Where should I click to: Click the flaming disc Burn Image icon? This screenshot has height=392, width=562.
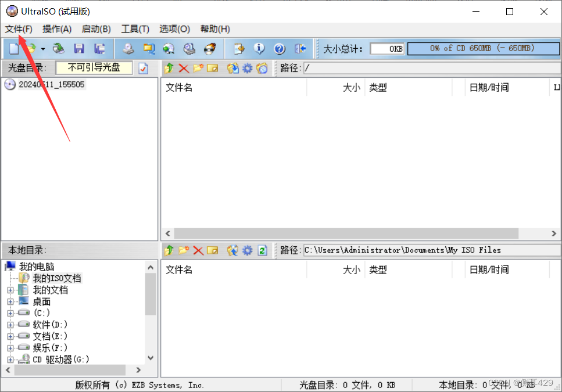210,48
